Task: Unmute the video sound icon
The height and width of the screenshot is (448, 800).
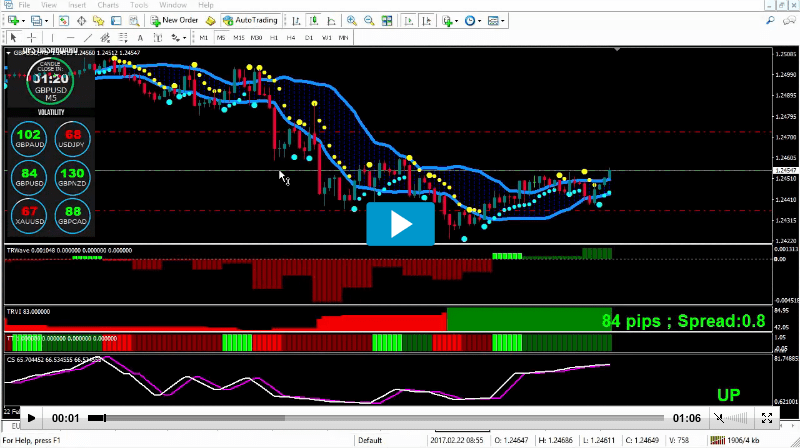Action: [x=719, y=418]
